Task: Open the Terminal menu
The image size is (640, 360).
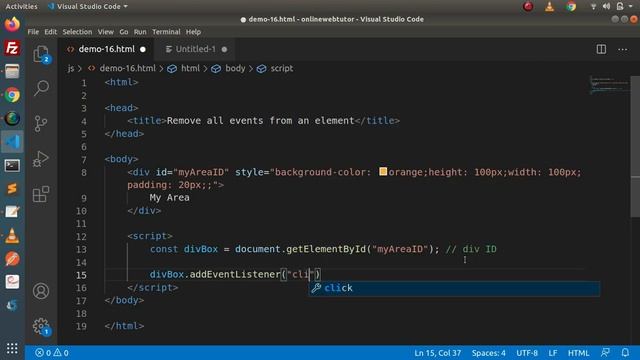Action: coord(166,32)
